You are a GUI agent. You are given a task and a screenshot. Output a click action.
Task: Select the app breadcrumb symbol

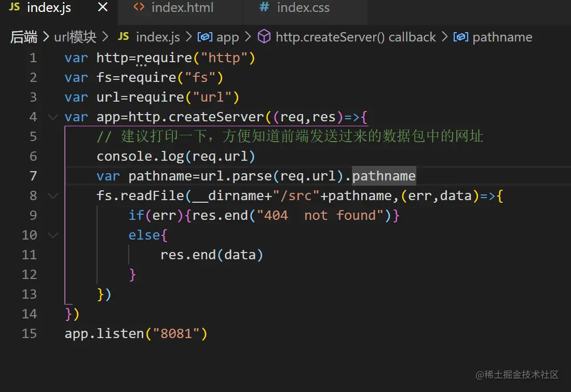pyautogui.click(x=227, y=37)
